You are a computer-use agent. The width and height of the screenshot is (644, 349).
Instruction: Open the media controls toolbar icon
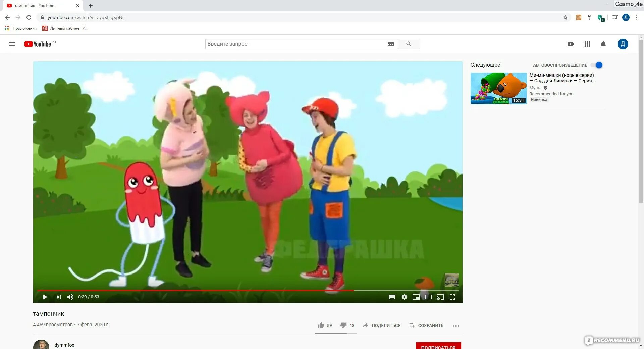[x=615, y=17]
